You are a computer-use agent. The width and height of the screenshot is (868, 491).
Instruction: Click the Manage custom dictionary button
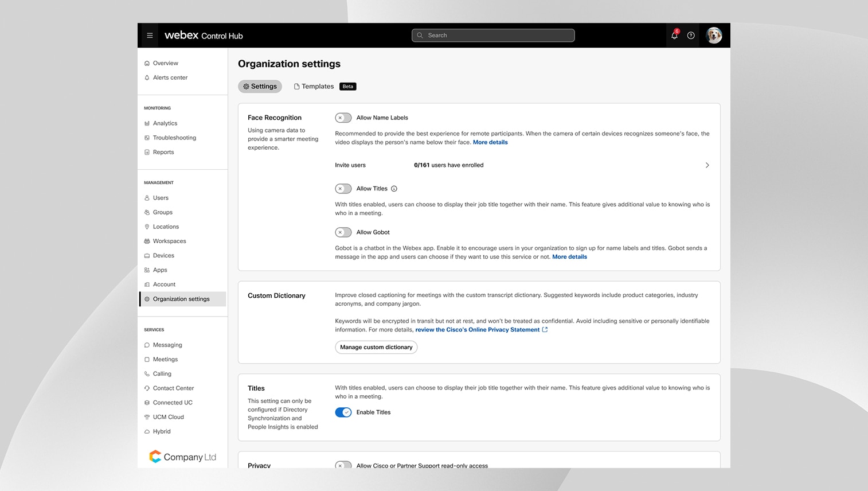pos(376,347)
